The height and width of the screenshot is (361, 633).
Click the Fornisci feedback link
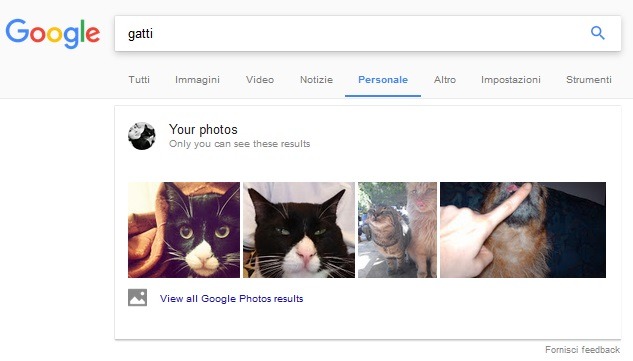pyautogui.click(x=582, y=349)
